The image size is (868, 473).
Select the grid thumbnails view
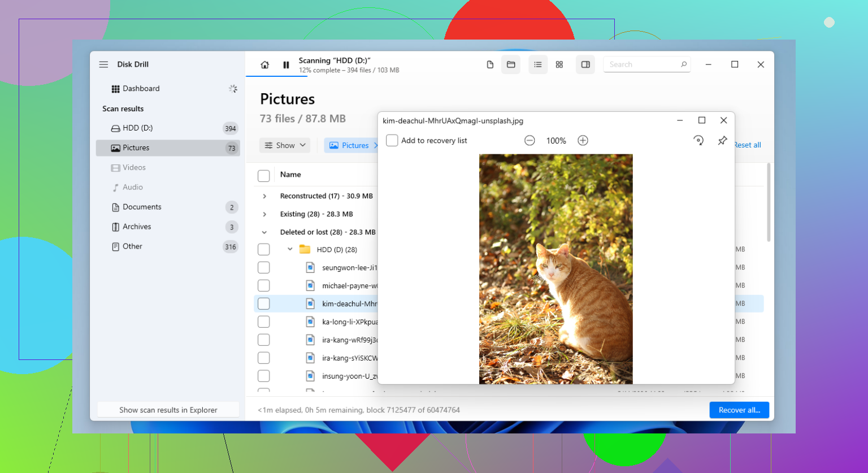coord(559,65)
